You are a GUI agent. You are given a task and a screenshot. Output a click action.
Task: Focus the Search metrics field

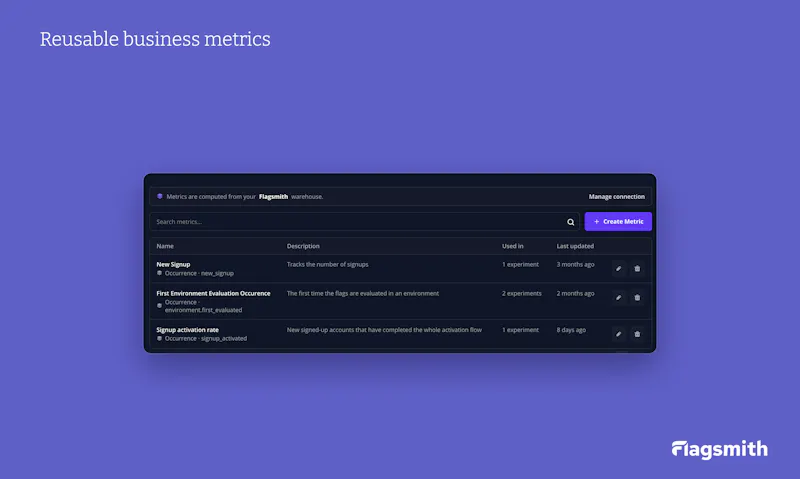tap(364, 221)
